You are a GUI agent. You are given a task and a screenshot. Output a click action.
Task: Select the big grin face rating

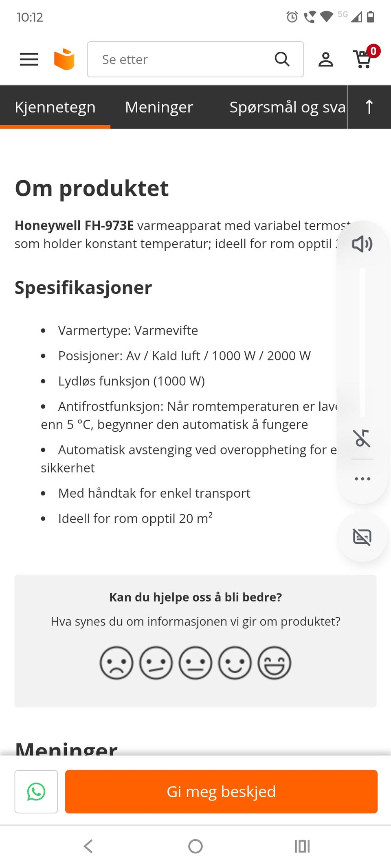275,663
